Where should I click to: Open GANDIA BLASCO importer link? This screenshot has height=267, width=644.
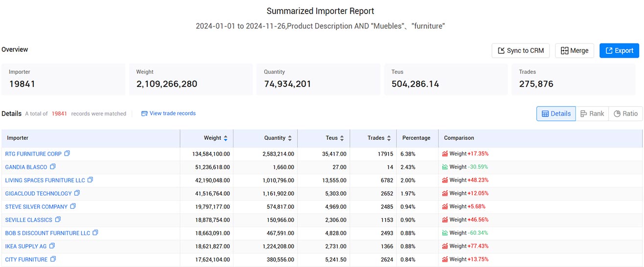pyautogui.click(x=26, y=167)
